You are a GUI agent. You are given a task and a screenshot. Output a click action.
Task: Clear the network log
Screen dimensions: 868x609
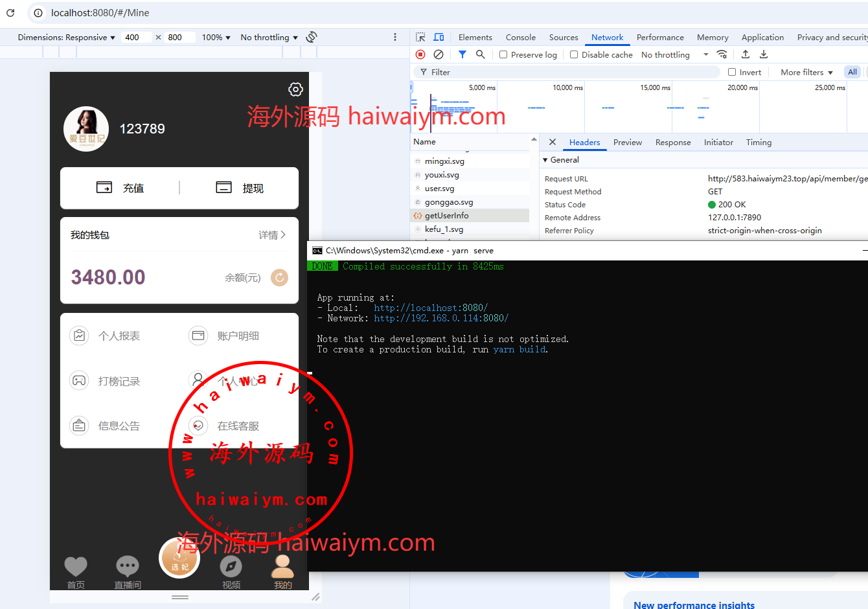439,54
